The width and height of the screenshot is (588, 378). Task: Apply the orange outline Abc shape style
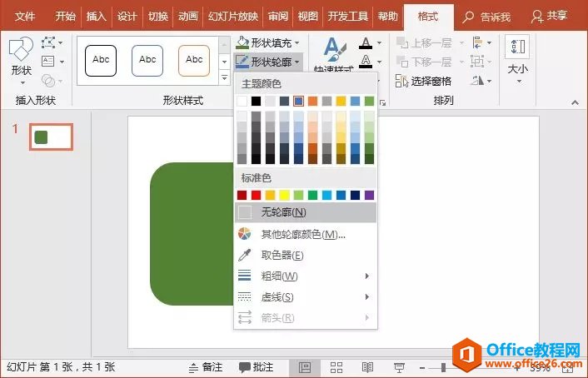tap(194, 61)
